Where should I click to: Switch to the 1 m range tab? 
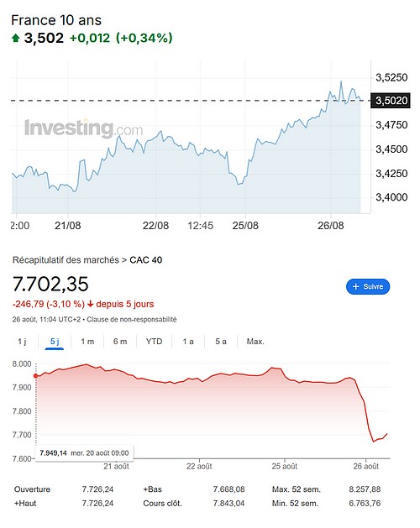click(87, 342)
